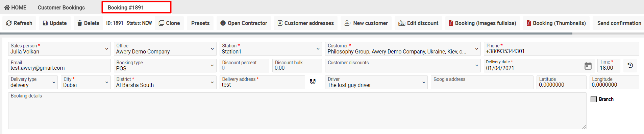
Task: Export Booking (Thumbnails) PDF
Action: (x=556, y=23)
